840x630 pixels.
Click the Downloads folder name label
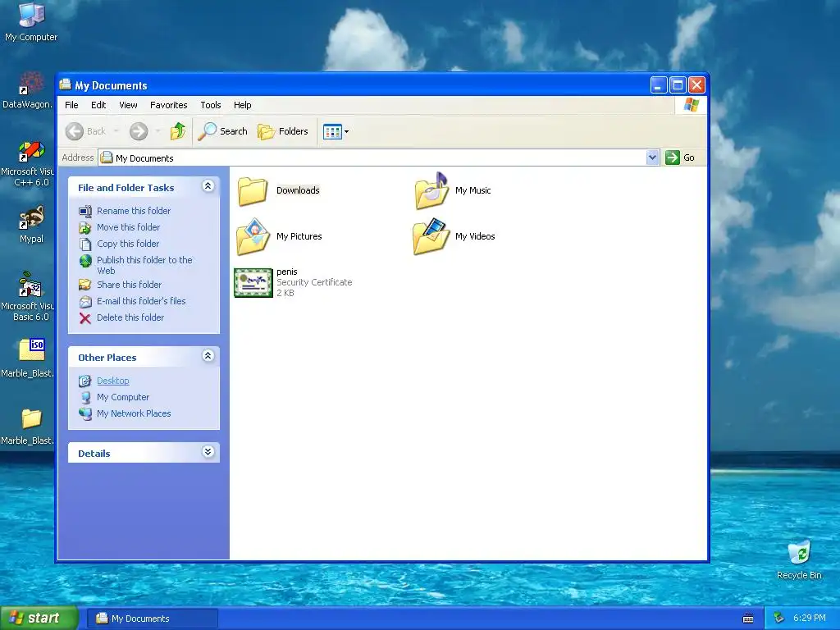click(x=298, y=190)
